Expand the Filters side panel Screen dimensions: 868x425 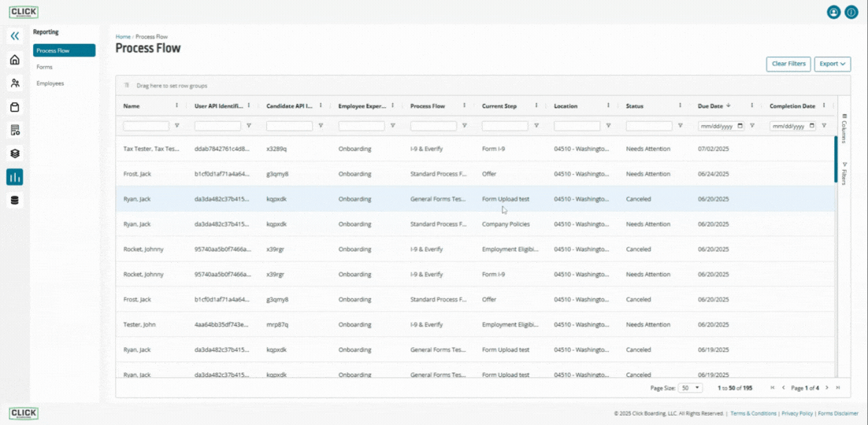tap(844, 174)
